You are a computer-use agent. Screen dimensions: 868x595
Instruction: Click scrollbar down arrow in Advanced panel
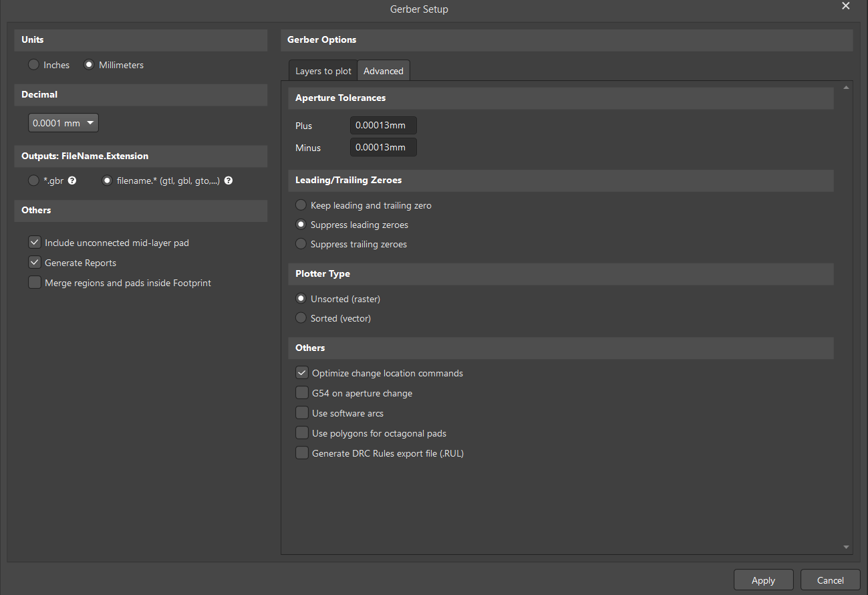(847, 547)
